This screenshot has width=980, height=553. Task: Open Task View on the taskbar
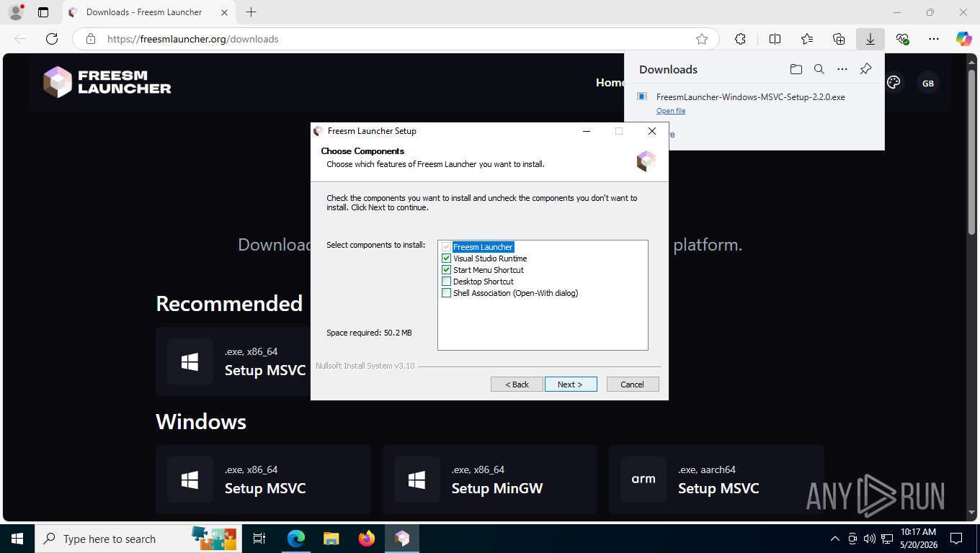(259, 539)
